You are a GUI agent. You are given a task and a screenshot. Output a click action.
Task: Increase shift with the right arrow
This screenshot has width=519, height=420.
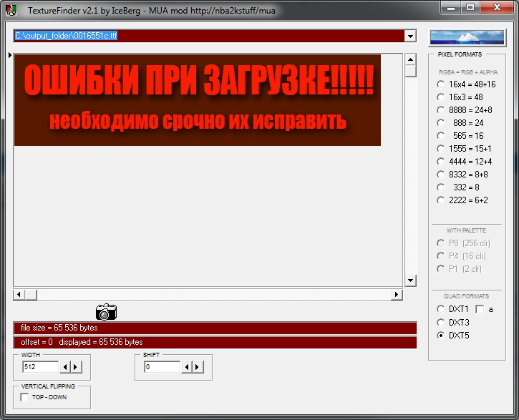click(x=198, y=367)
